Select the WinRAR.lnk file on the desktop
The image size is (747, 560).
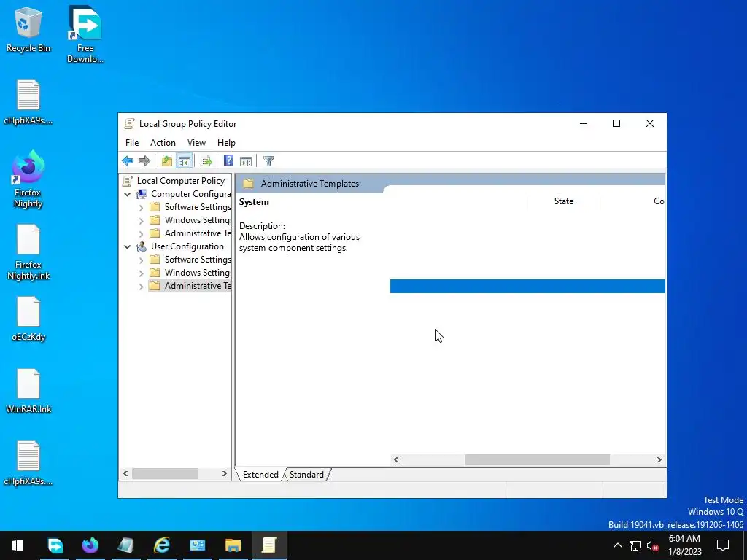pyautogui.click(x=28, y=391)
